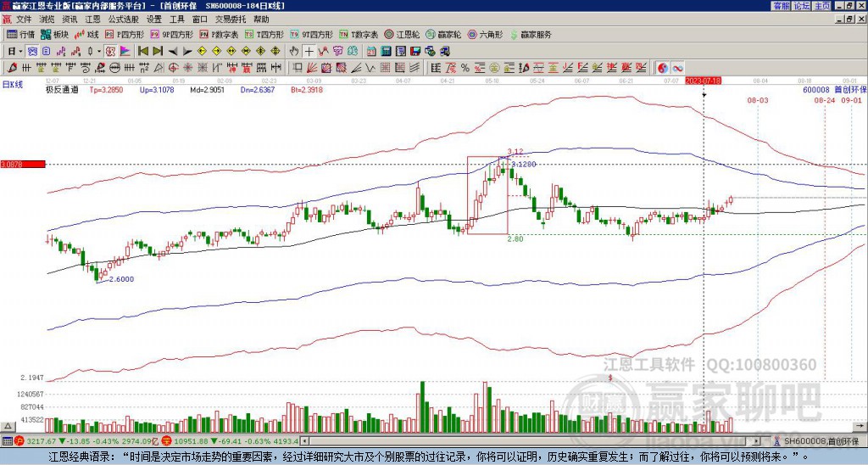
Task: Click the 论坛 button in title bar
Action: [801, 6]
